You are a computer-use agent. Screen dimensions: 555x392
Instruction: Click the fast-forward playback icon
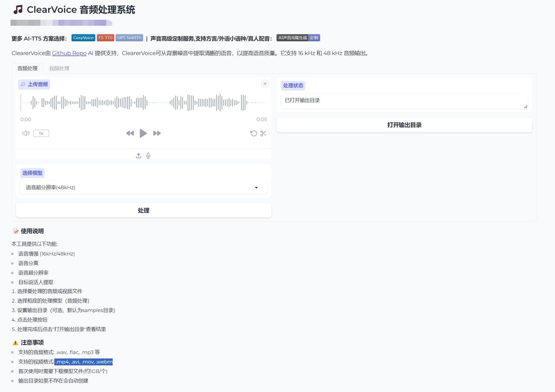[157, 134]
